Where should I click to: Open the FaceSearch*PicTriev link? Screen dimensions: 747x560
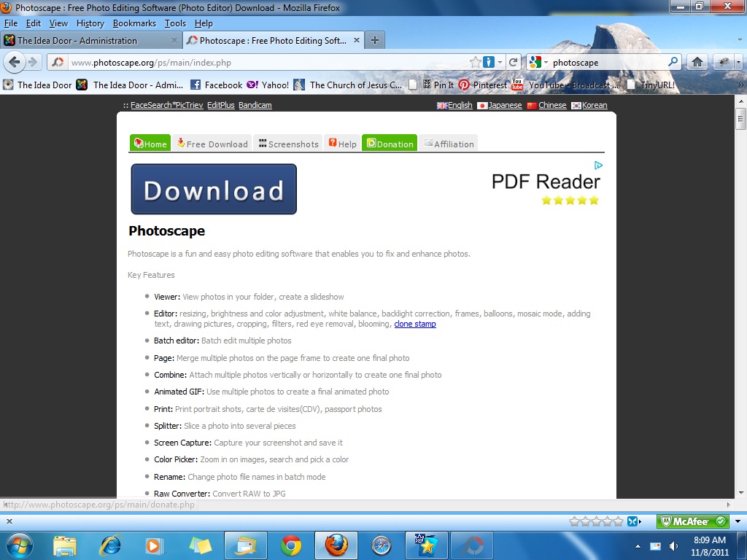167,105
